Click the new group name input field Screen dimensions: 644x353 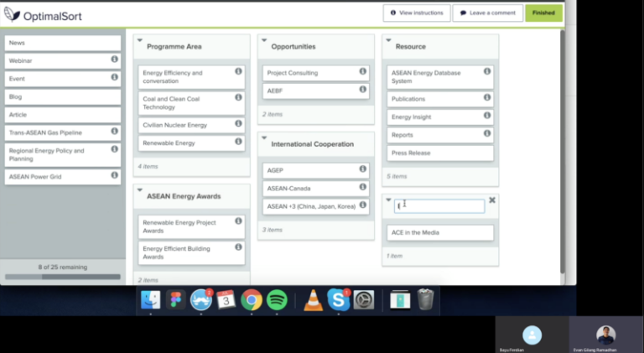click(x=440, y=205)
